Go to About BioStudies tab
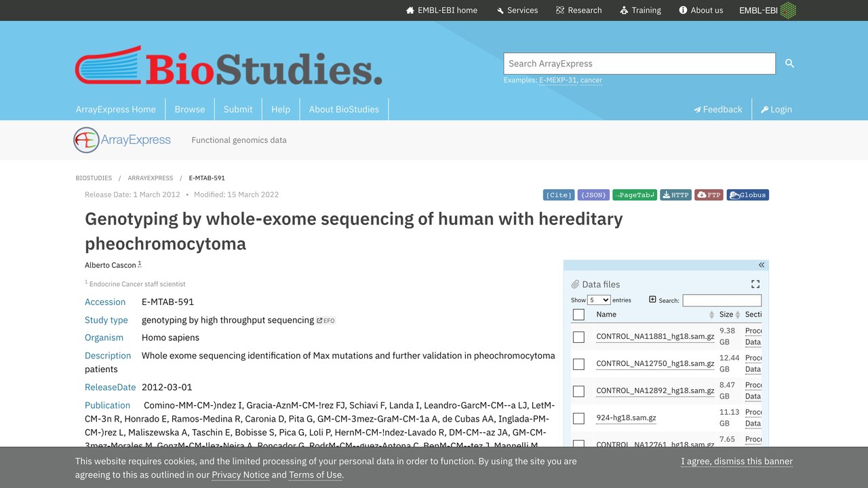The height and width of the screenshot is (488, 868). click(344, 109)
